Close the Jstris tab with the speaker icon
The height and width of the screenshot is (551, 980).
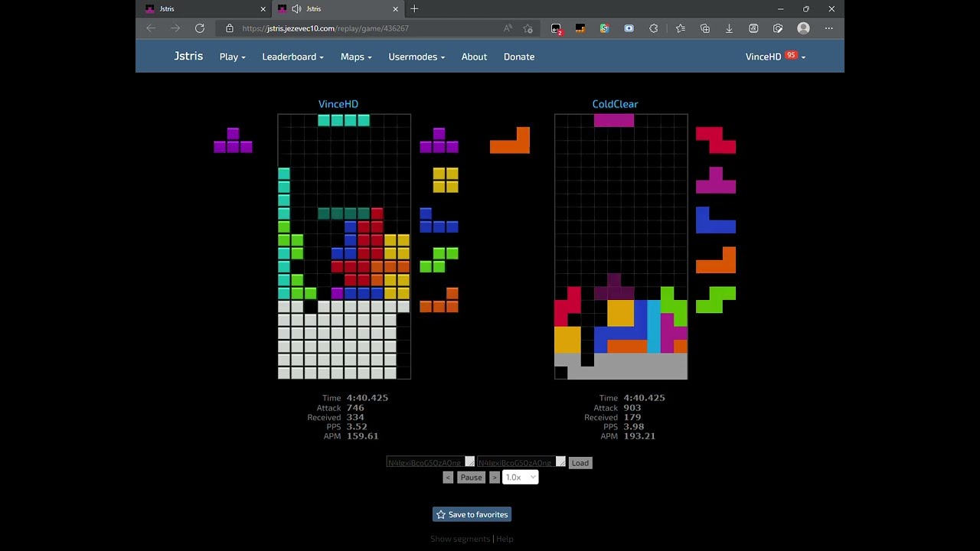click(396, 9)
